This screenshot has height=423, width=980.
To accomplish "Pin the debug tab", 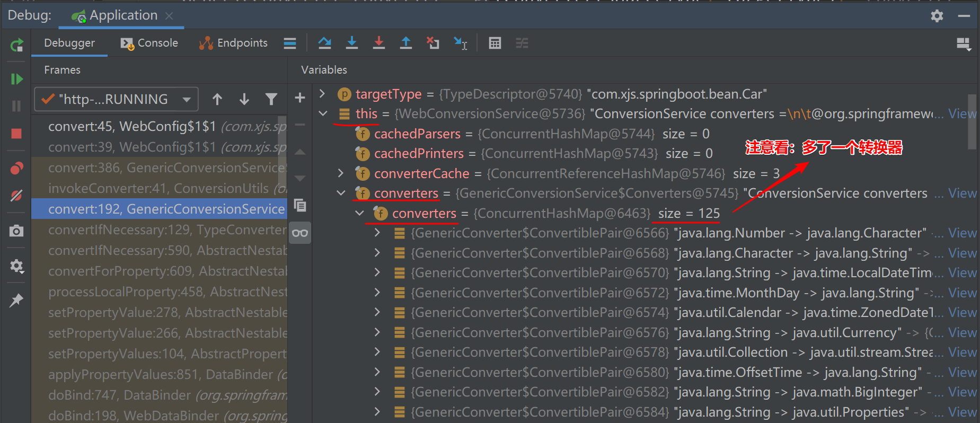I will point(16,300).
